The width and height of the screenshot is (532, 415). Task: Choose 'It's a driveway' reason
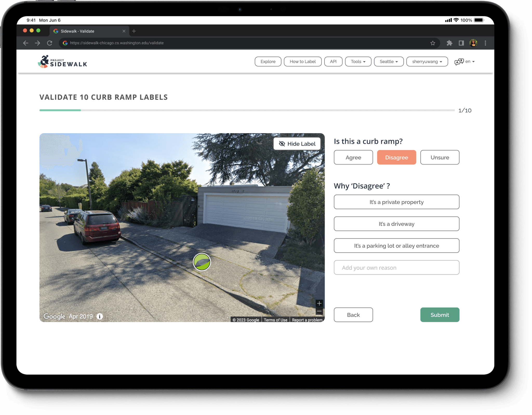tap(396, 224)
